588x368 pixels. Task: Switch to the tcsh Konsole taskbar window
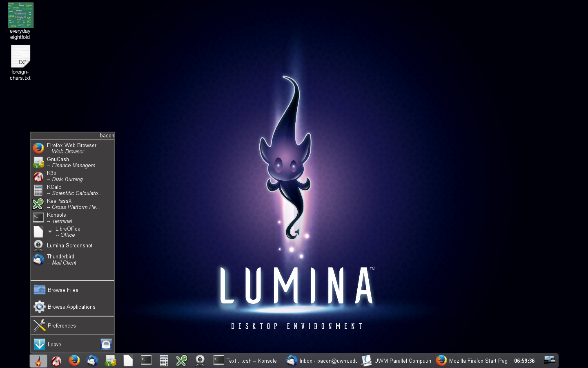tap(246, 361)
